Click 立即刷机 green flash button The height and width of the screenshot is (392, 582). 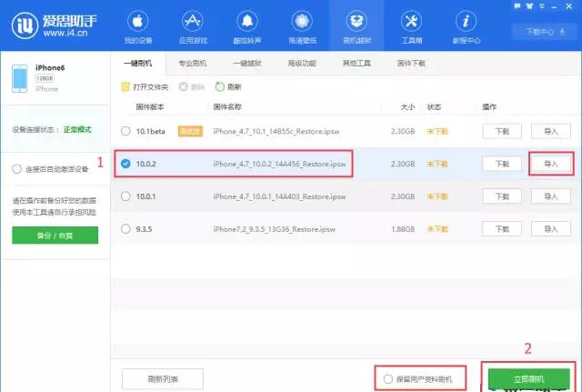click(x=529, y=377)
